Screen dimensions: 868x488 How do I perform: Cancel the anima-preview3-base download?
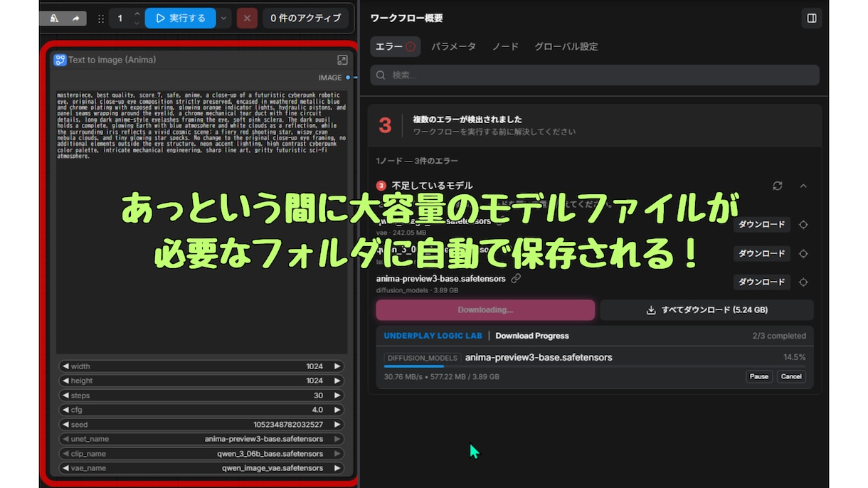(791, 376)
